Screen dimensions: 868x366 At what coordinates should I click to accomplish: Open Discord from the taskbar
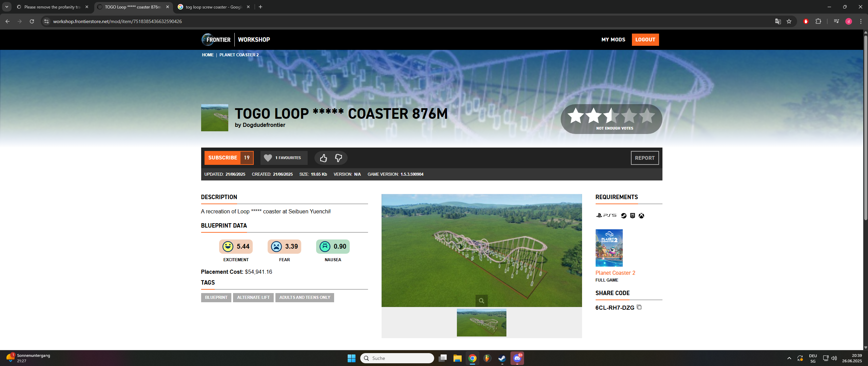click(x=517, y=358)
